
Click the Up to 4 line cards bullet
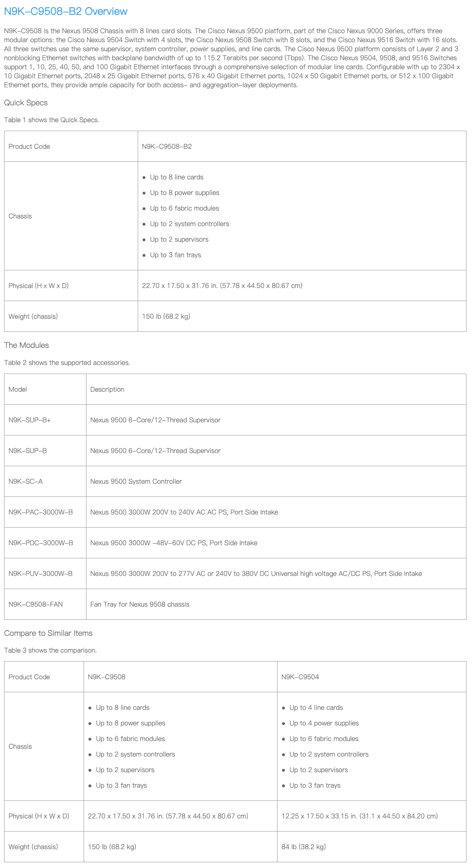[316, 707]
